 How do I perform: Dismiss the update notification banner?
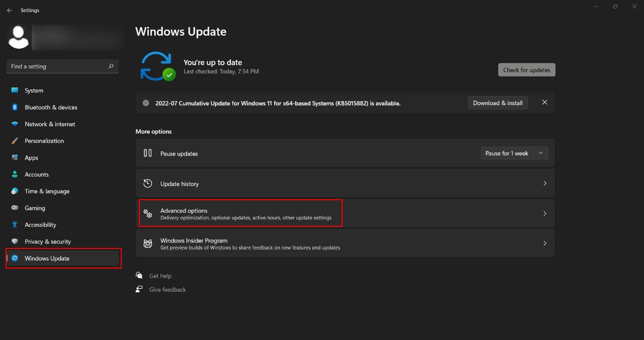(544, 102)
